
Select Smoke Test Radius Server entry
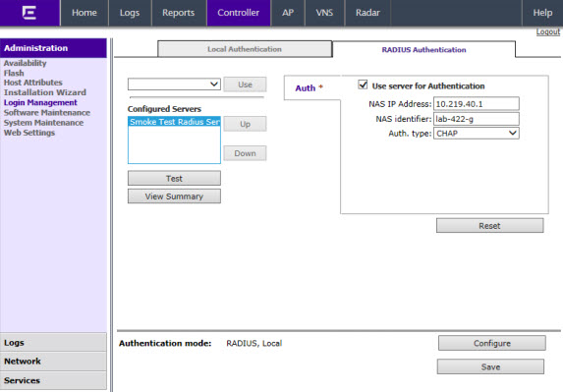pyautogui.click(x=174, y=122)
